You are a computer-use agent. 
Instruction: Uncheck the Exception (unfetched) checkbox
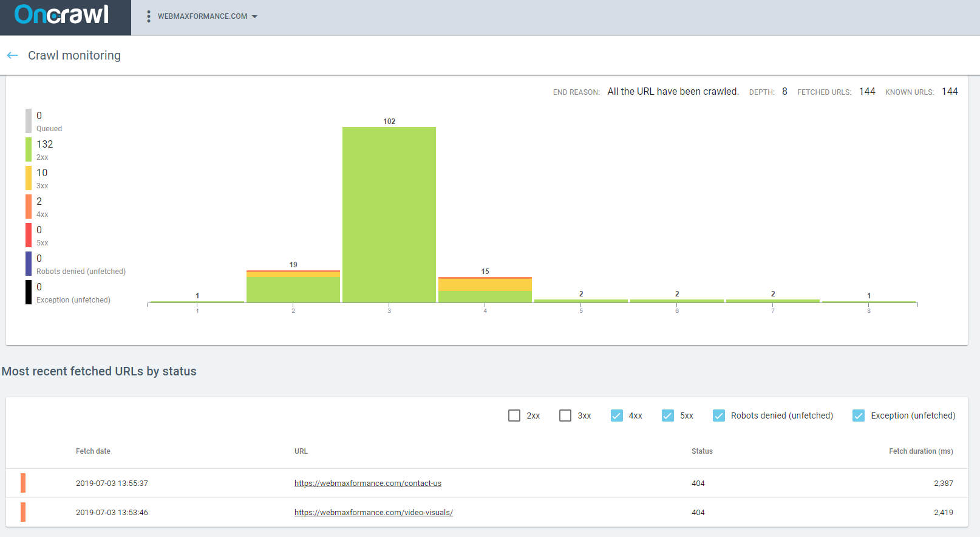click(859, 416)
